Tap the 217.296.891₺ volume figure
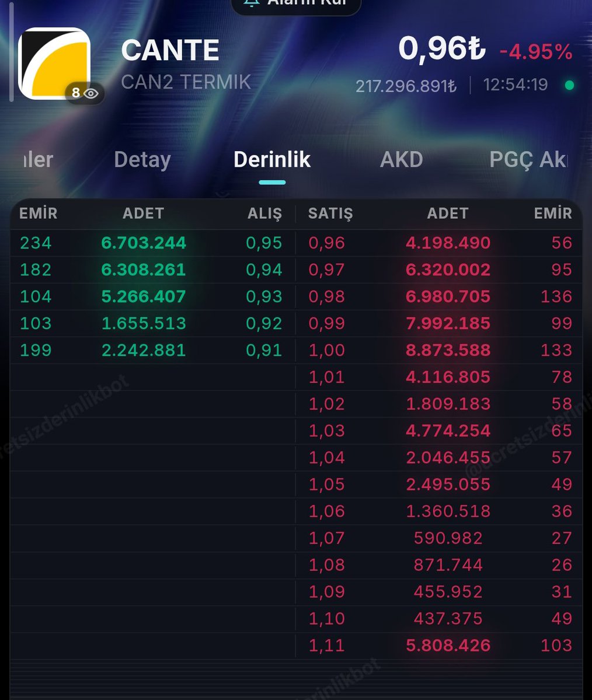The image size is (592, 700). coord(406,86)
